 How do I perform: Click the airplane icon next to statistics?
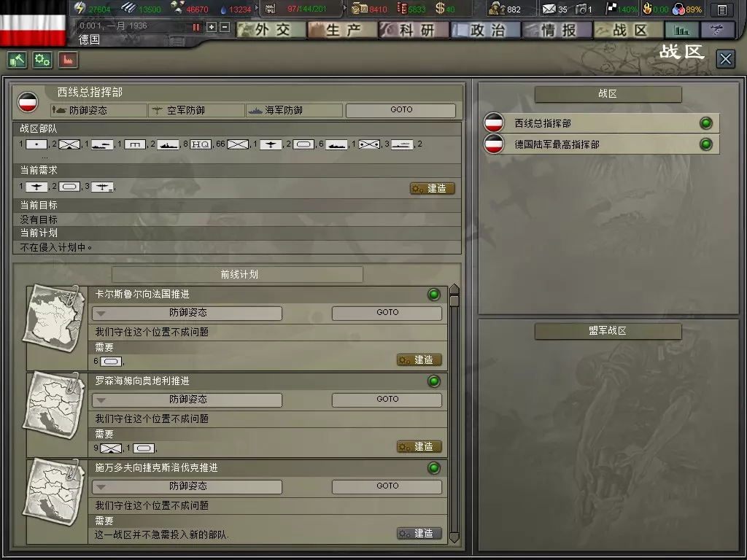click(x=718, y=31)
